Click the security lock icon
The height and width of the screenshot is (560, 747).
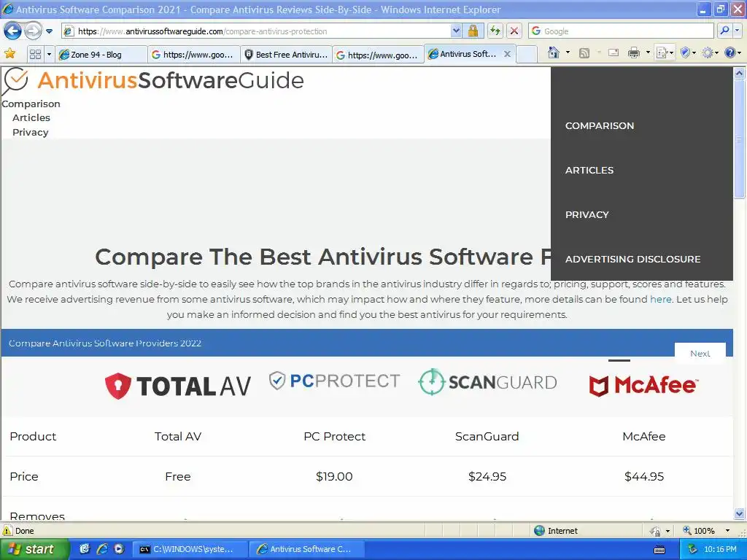tap(473, 31)
